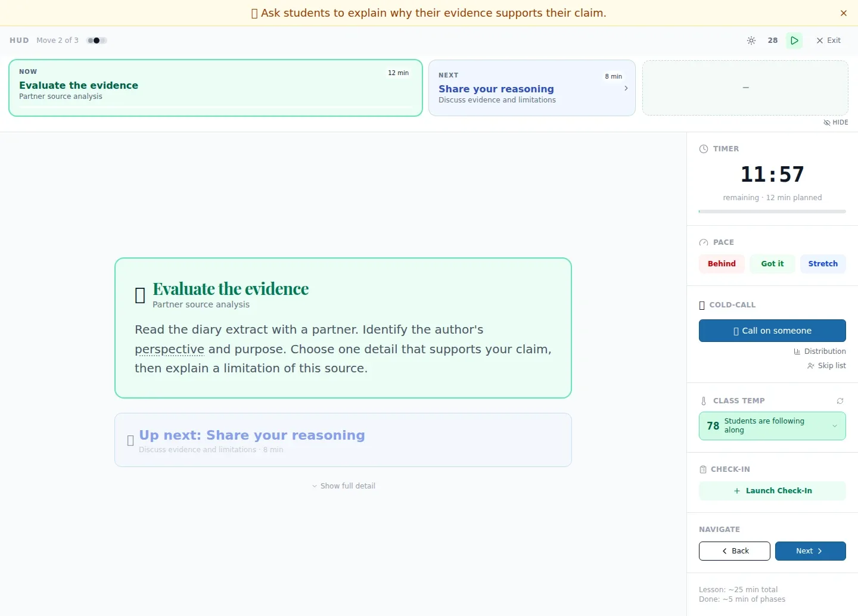
Task: Click the main Evaluate the evidence heading
Action: [231, 289]
